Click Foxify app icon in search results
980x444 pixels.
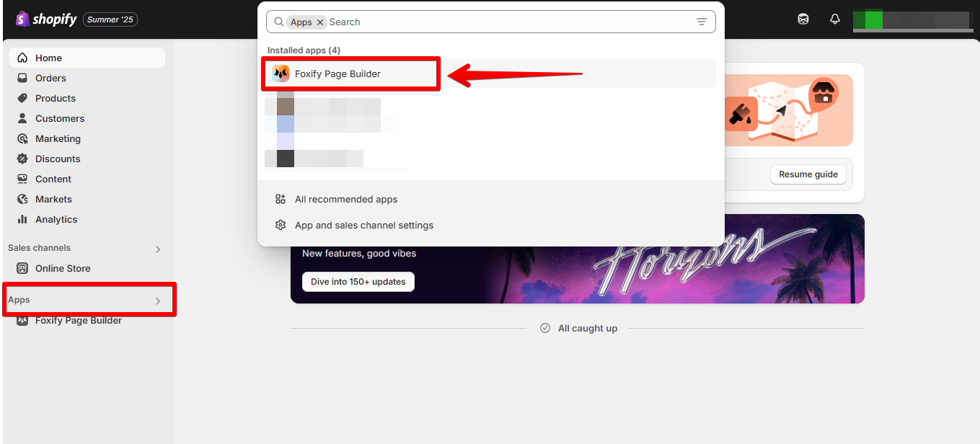(x=281, y=74)
